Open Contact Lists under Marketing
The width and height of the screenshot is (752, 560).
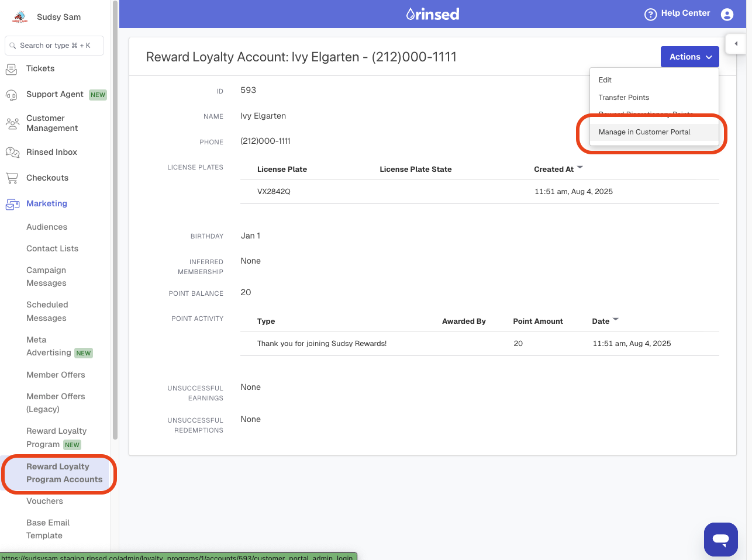coord(52,248)
